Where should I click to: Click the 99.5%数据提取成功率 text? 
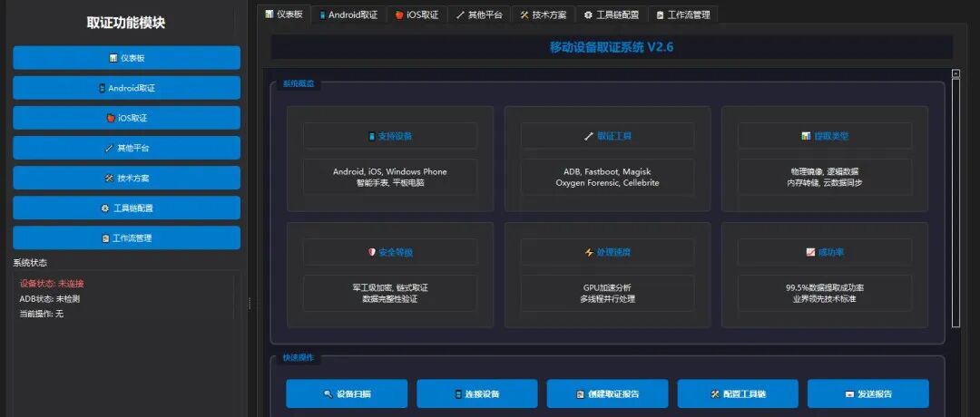pyautogui.click(x=825, y=287)
